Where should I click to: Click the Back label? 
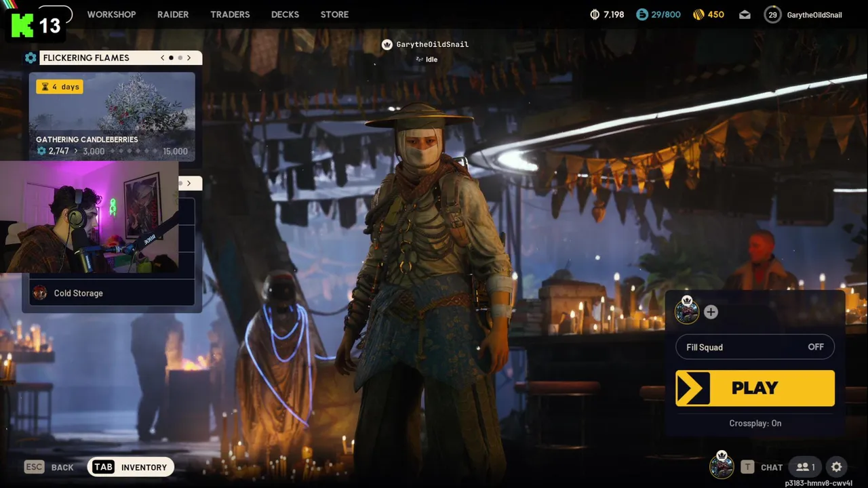(62, 468)
